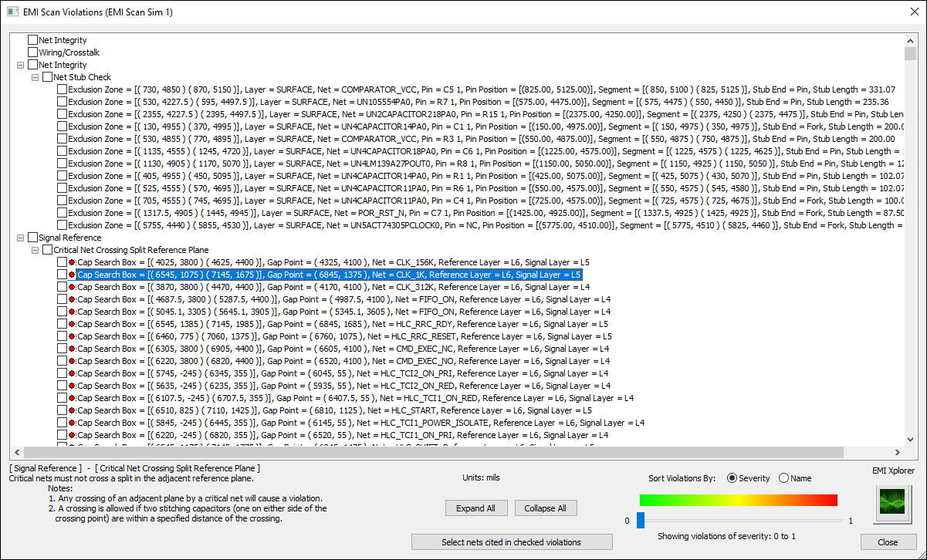927x560 pixels.
Task: Click the application icon in the title bar
Action: coord(11,12)
